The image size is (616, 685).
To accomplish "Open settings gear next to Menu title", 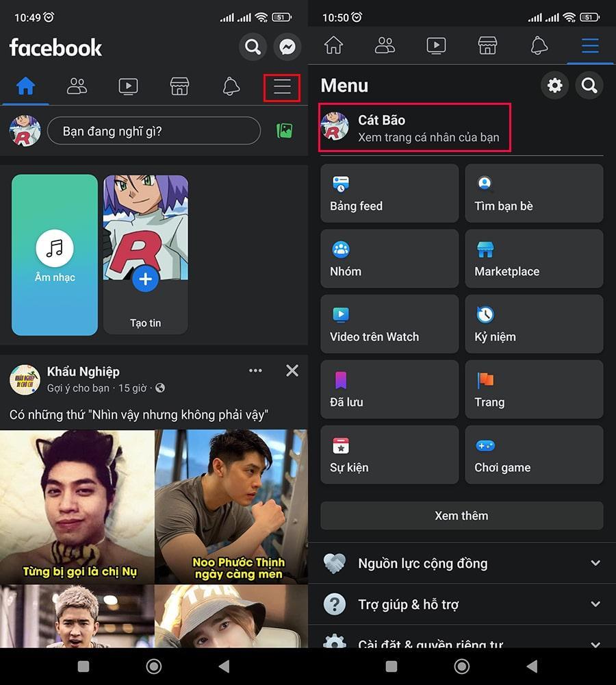I will [x=555, y=85].
